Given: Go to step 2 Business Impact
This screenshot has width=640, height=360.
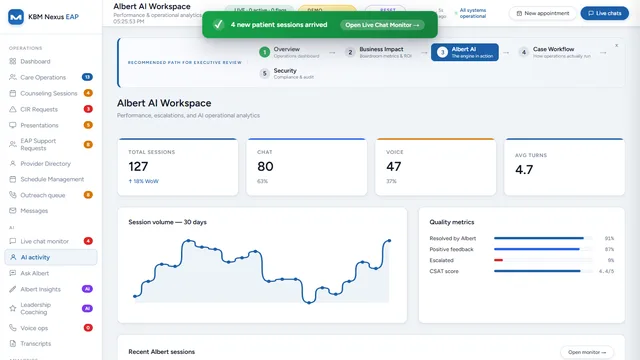Looking at the screenshot, I should point(378,52).
